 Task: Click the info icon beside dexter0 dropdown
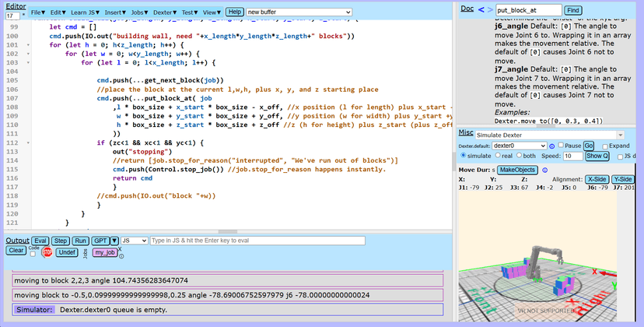tap(552, 146)
